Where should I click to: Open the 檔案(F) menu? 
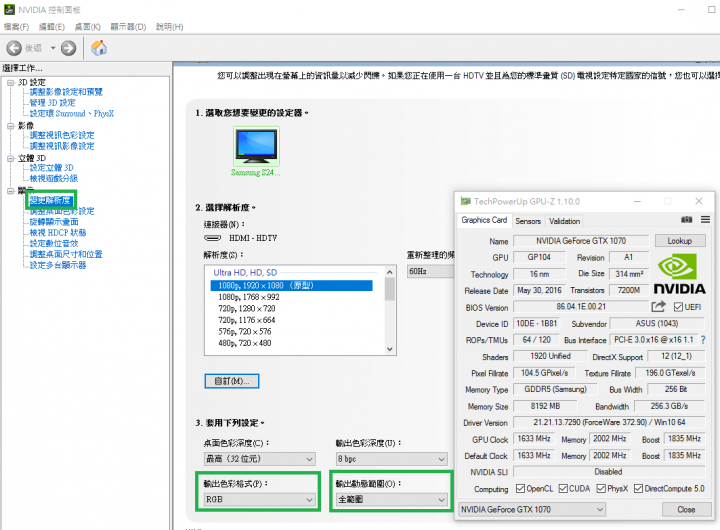(16, 27)
